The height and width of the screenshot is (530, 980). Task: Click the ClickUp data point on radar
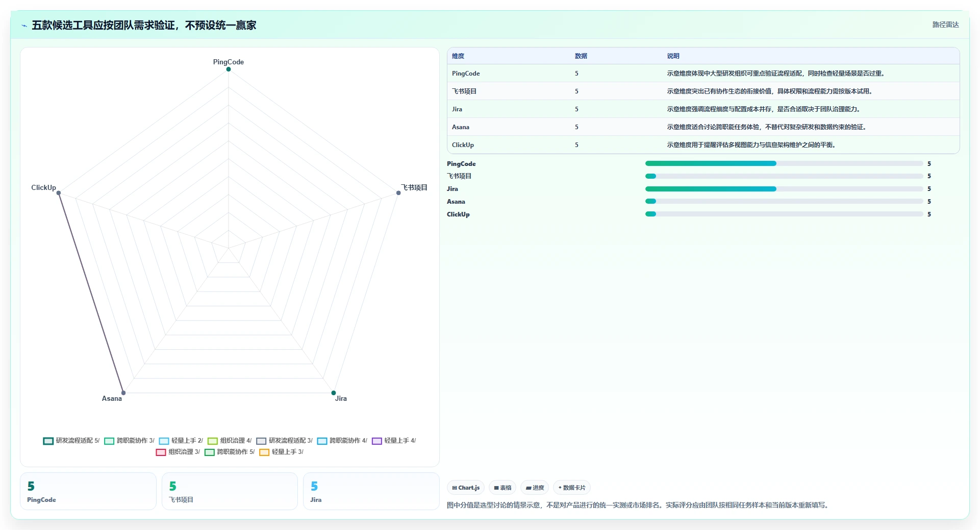pos(59,192)
